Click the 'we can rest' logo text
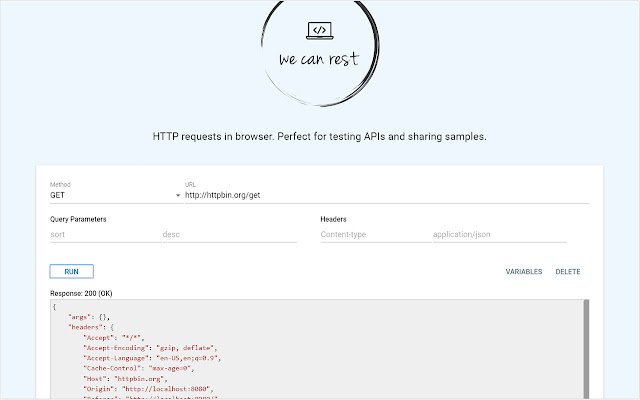Screen dimensions: 640x400 (x=319, y=59)
